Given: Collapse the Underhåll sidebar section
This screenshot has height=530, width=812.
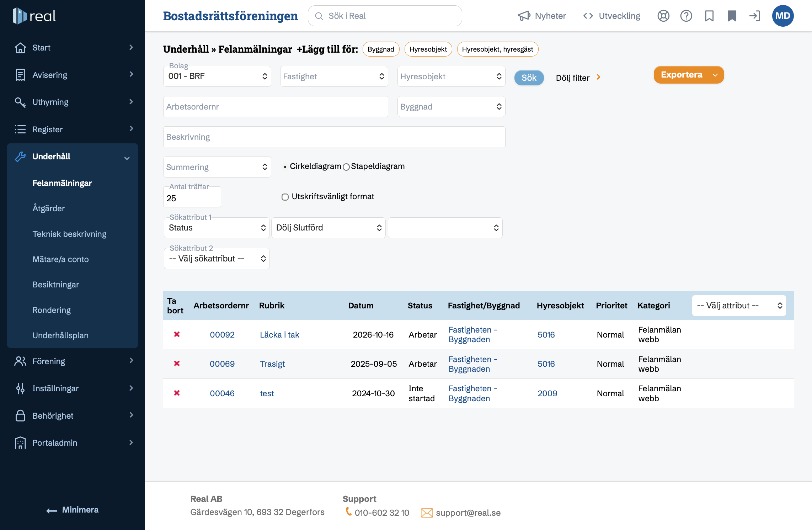Looking at the screenshot, I should coord(73,157).
